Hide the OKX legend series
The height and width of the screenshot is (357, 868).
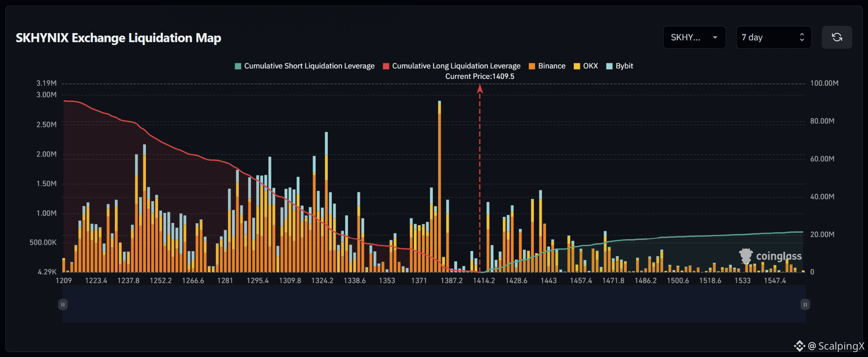click(586, 66)
